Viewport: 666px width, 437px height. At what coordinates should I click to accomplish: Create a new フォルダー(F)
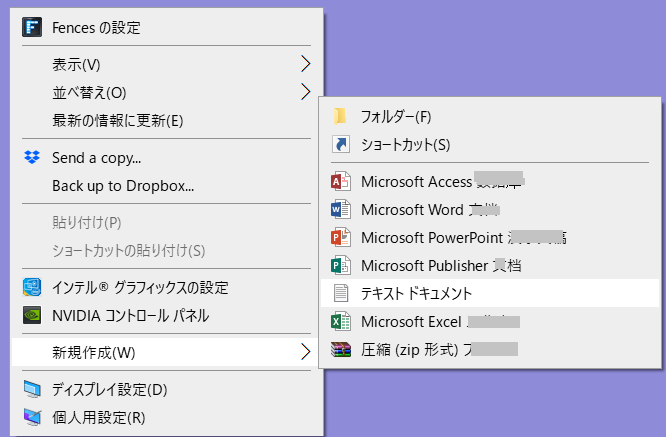coord(490,116)
